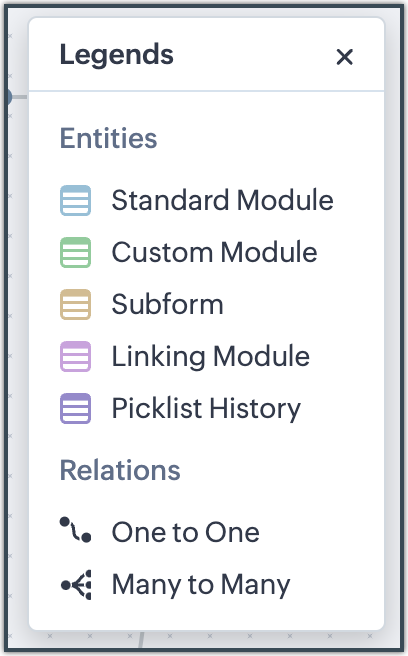Click the Relations section heading
408x656 pixels.
[120, 470]
